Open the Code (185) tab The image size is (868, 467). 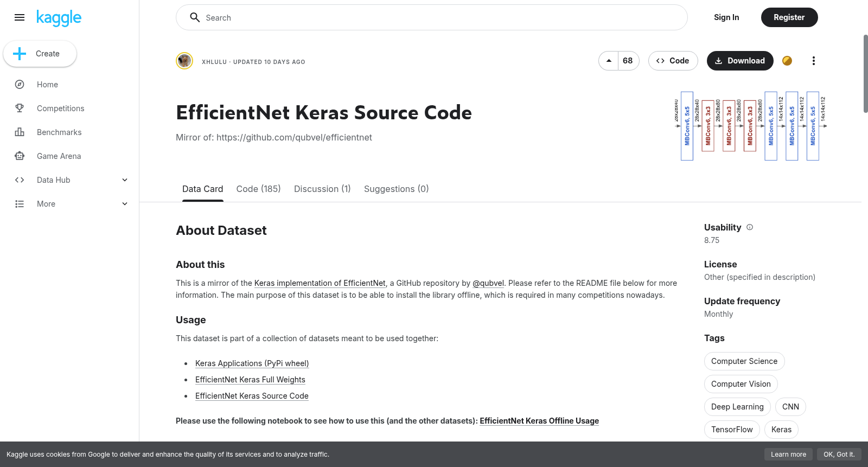pos(258,189)
